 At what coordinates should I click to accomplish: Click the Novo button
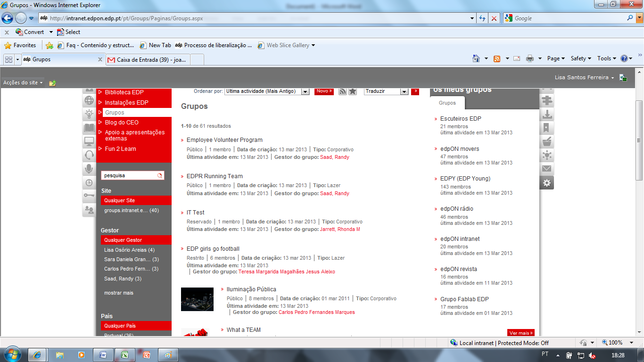(x=324, y=91)
